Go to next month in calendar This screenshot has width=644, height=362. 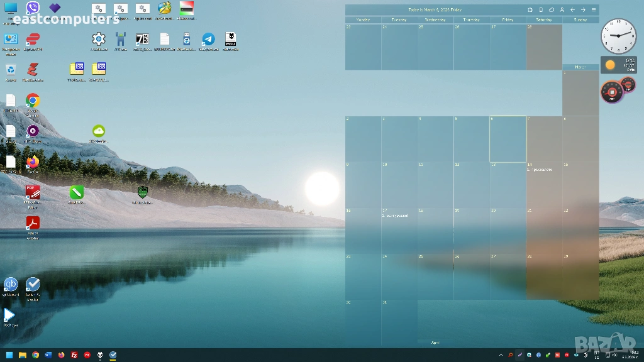tap(583, 10)
